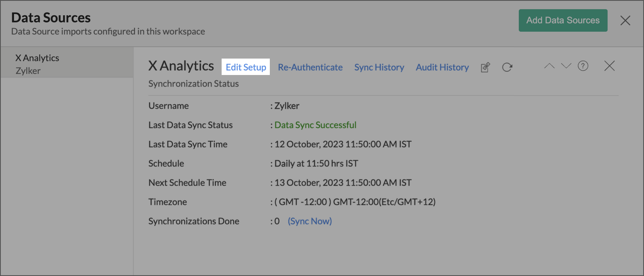Click the Add Data Sources button
644x276 pixels.
[x=563, y=20]
